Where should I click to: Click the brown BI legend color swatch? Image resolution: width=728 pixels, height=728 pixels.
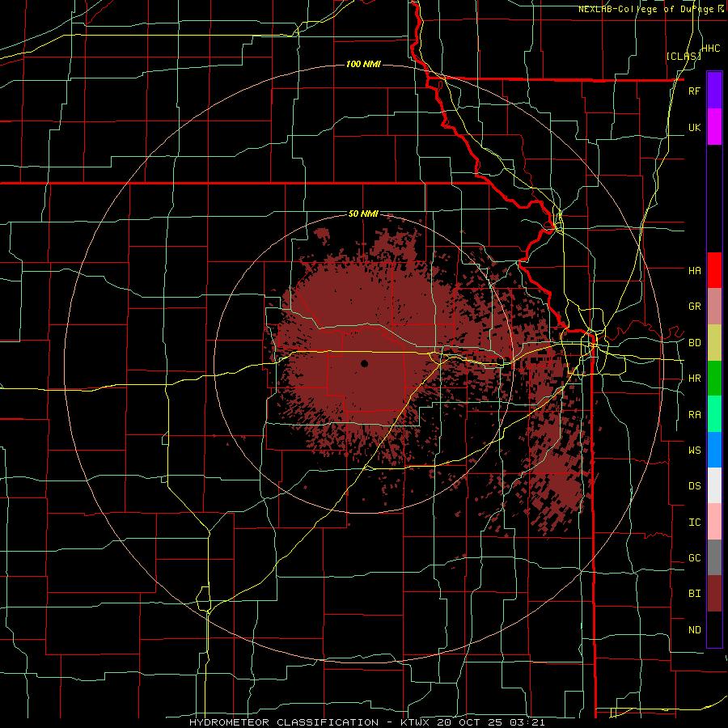[714, 594]
